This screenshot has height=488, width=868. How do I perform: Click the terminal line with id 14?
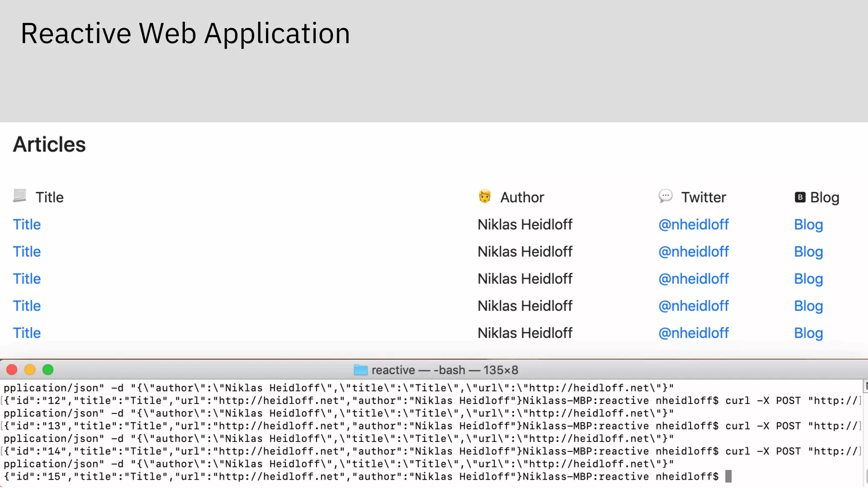431,452
